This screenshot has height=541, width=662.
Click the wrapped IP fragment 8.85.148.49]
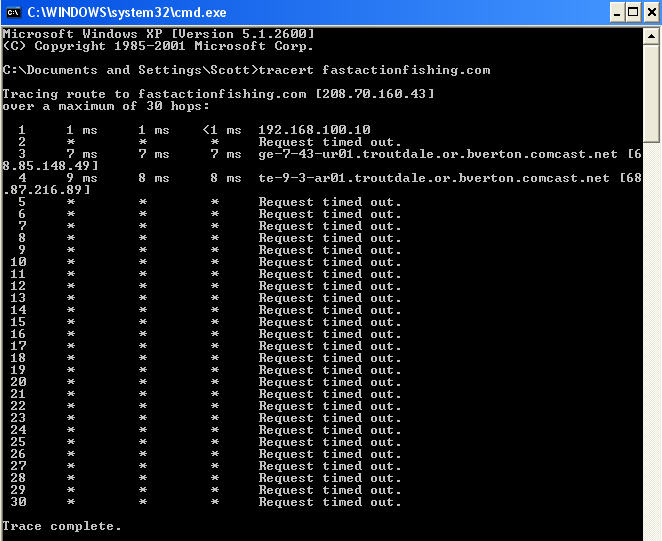tap(50, 166)
